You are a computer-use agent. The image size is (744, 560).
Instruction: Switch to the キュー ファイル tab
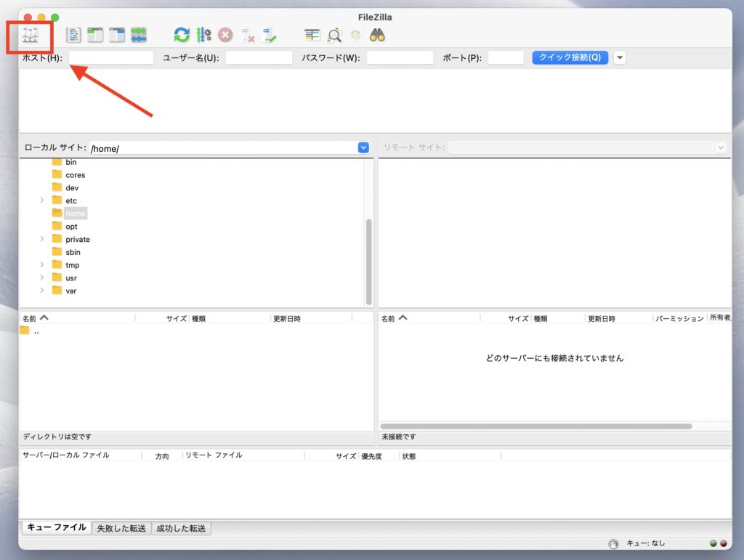(57, 527)
